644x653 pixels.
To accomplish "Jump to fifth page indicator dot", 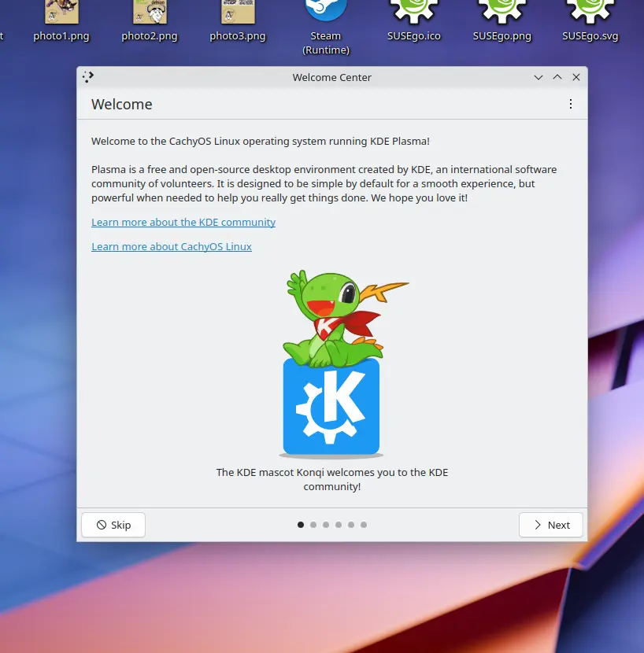I will [351, 525].
